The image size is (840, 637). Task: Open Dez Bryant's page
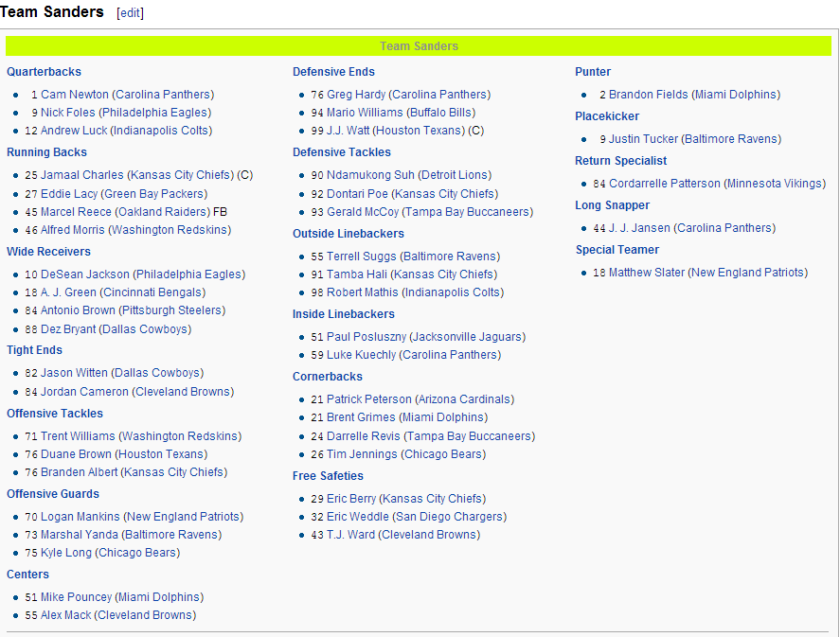click(68, 329)
